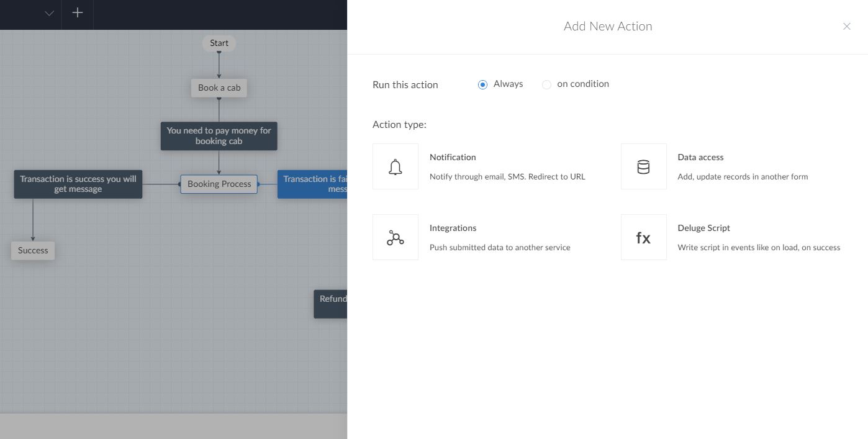Click the "Transaction is success" message node

(77, 184)
